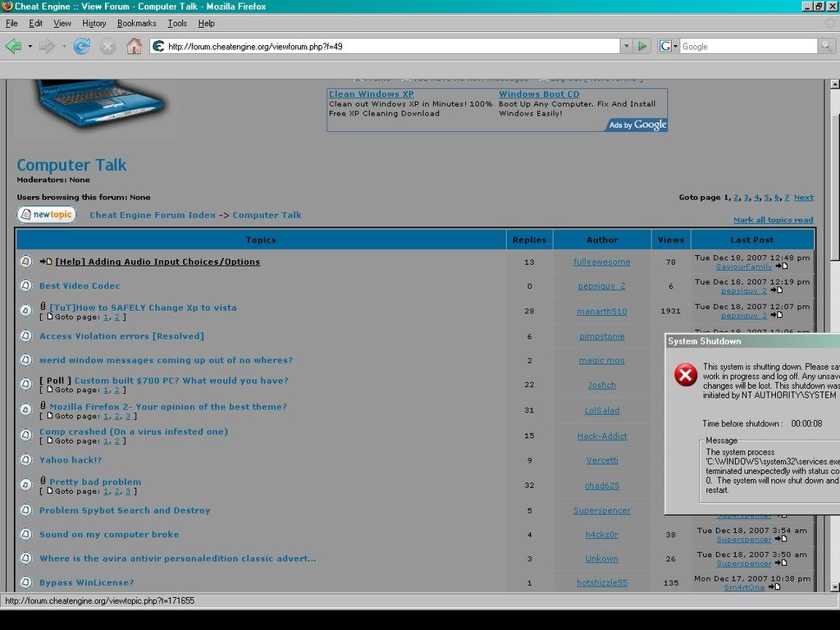Click the Google search input field
The width and height of the screenshot is (840, 630).
[746, 46]
